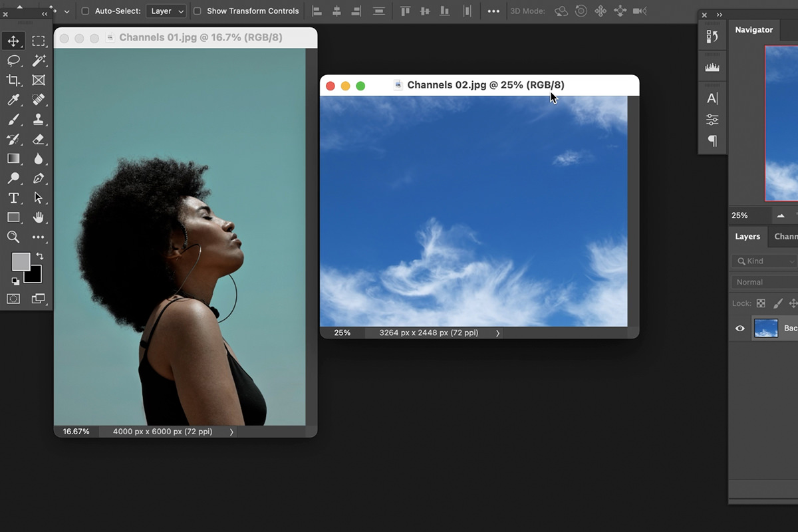Select the Zoom tool
Screen dimensions: 798x532
(13, 237)
